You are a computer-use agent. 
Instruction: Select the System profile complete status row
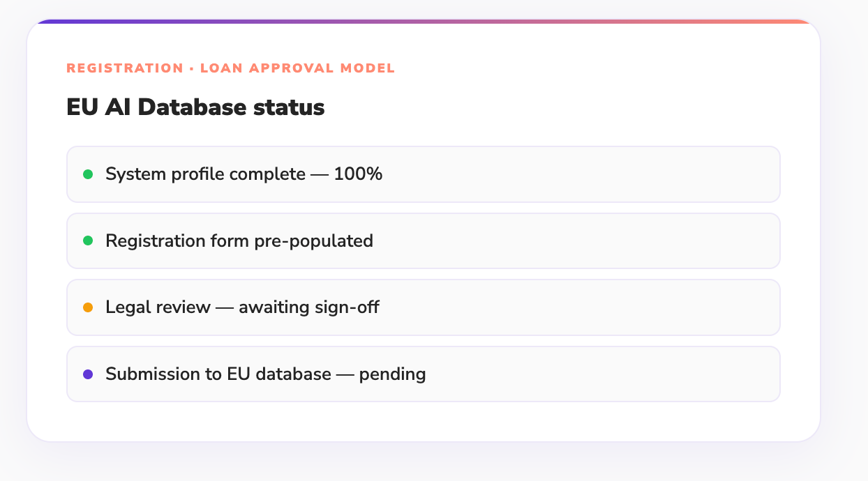558,174
